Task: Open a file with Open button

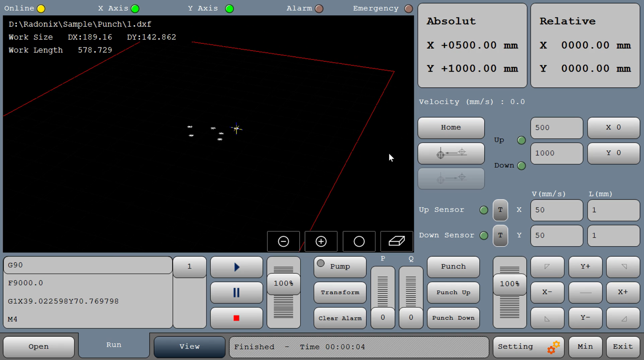Action: pos(39,346)
